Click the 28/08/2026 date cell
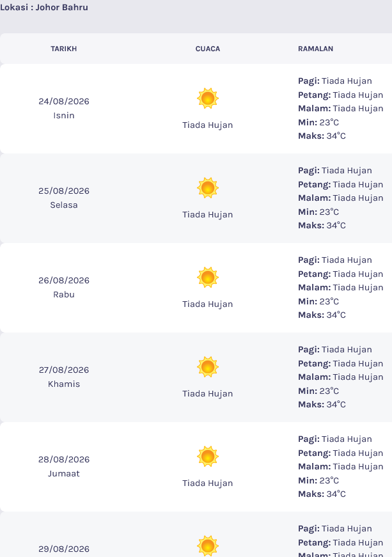Screen dimensions: 392x557 click(x=64, y=466)
